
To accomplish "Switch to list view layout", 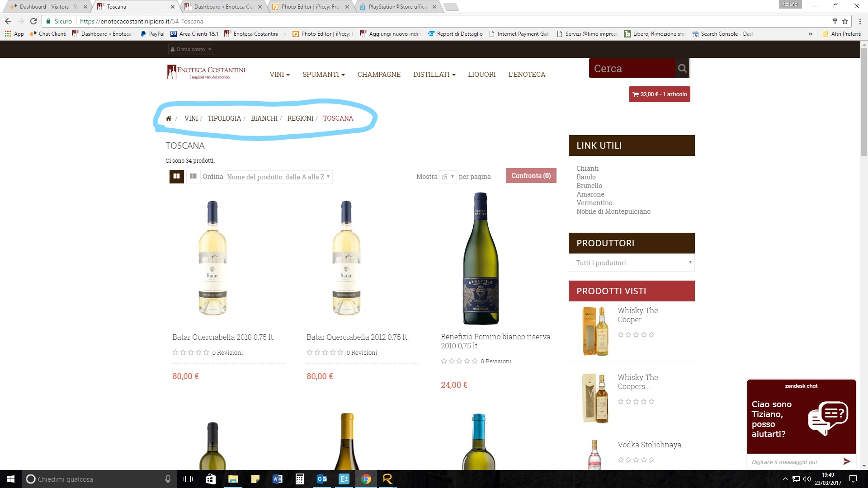I will tap(193, 176).
